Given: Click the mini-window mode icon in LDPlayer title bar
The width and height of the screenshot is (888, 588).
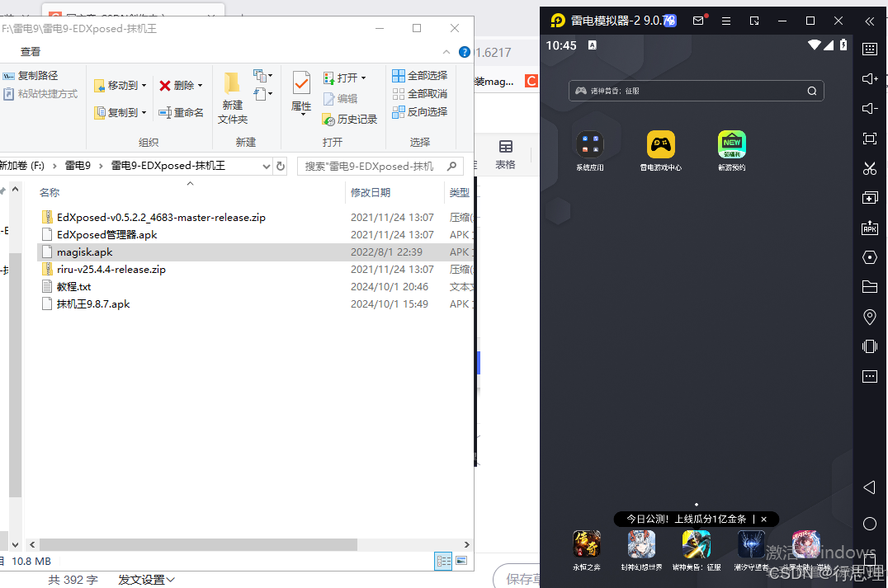Looking at the screenshot, I should pyautogui.click(x=754, y=21).
